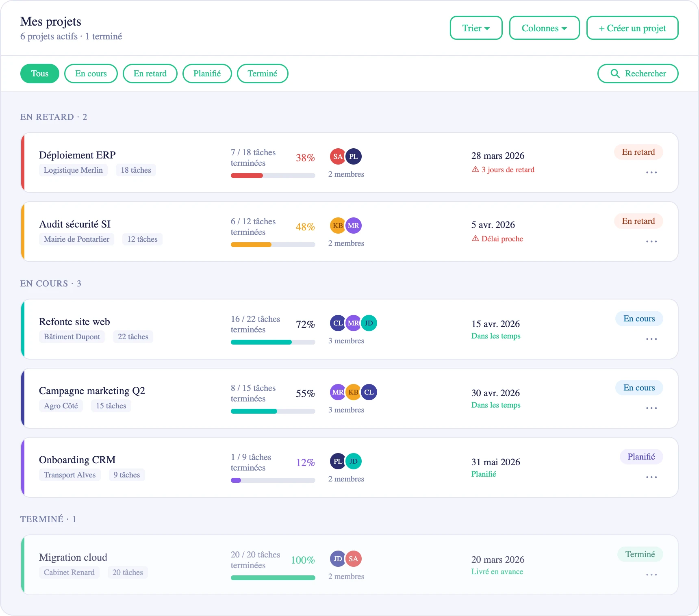Open the options menu for Refonte site web
Image resolution: width=699 pixels, height=616 pixels.
coord(651,339)
